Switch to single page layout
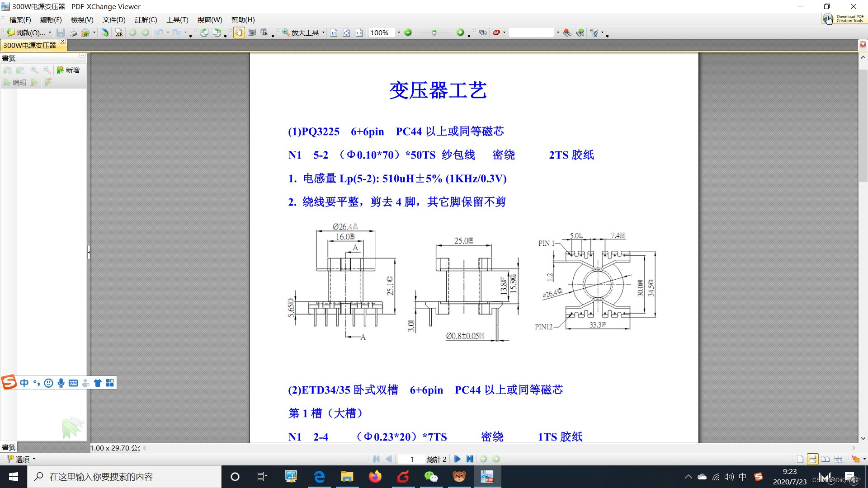This screenshot has width=868, height=488. pos(800,459)
